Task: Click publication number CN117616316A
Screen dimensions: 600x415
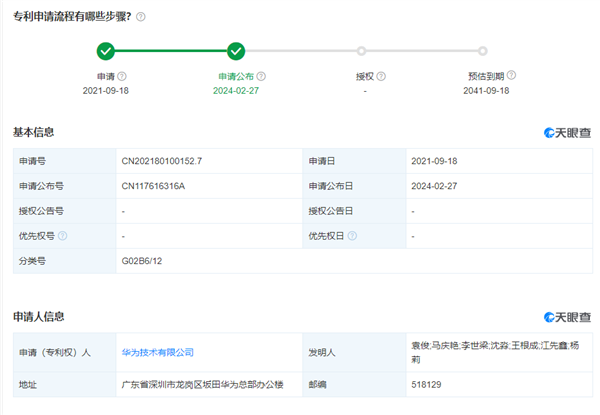Action: 153,185
